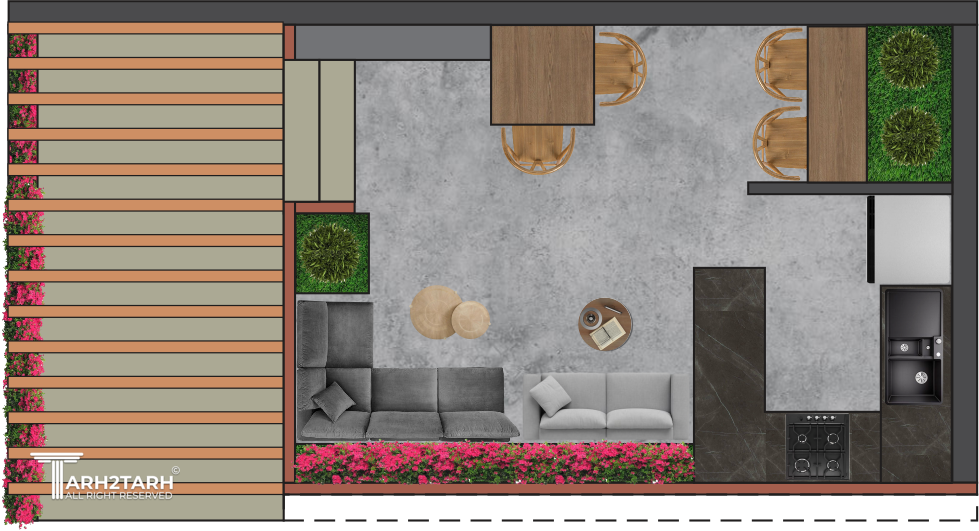Click the narrow wooden table near the corner planter
This screenshot has width=979, height=531.
point(836,103)
